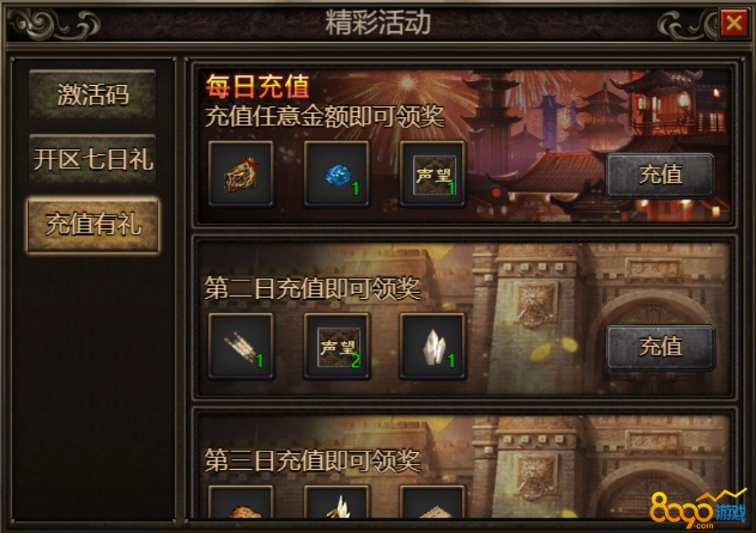Select the white crystal reward item

point(432,346)
